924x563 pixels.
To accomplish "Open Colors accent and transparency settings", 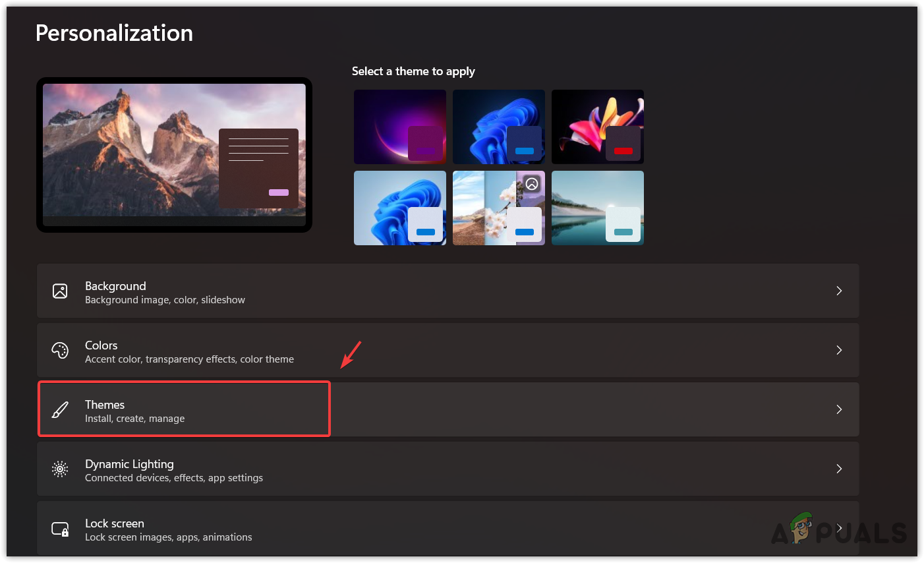I will (x=448, y=350).
